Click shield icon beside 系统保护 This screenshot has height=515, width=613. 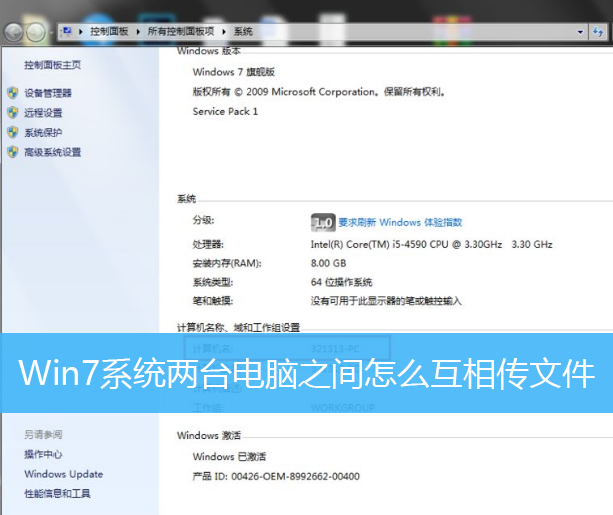point(13,132)
